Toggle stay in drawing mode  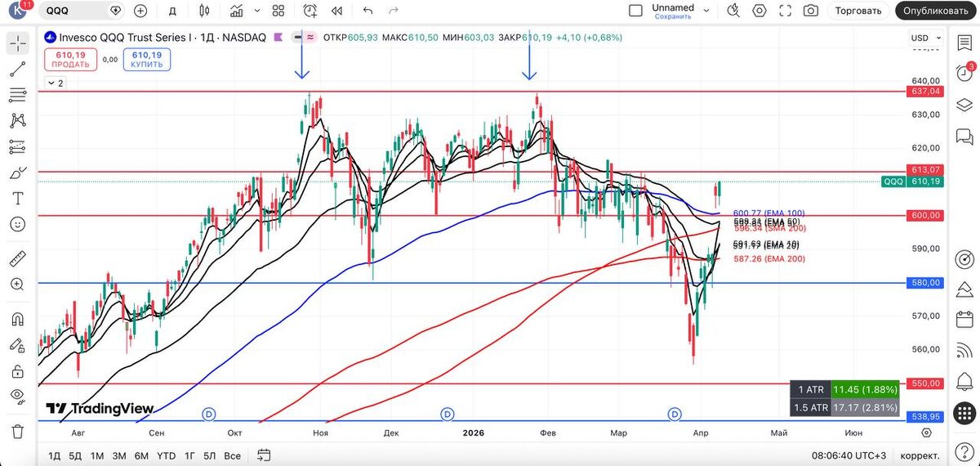coord(17,345)
